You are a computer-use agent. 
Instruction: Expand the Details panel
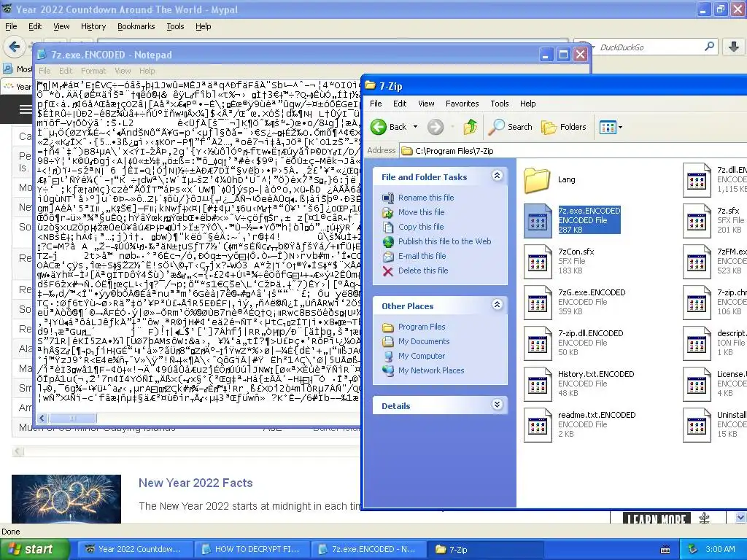[x=497, y=405]
